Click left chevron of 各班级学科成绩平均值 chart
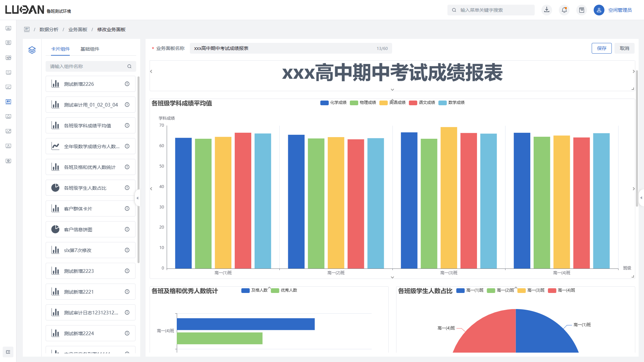Screen dimensions: 644x362 [151, 189]
